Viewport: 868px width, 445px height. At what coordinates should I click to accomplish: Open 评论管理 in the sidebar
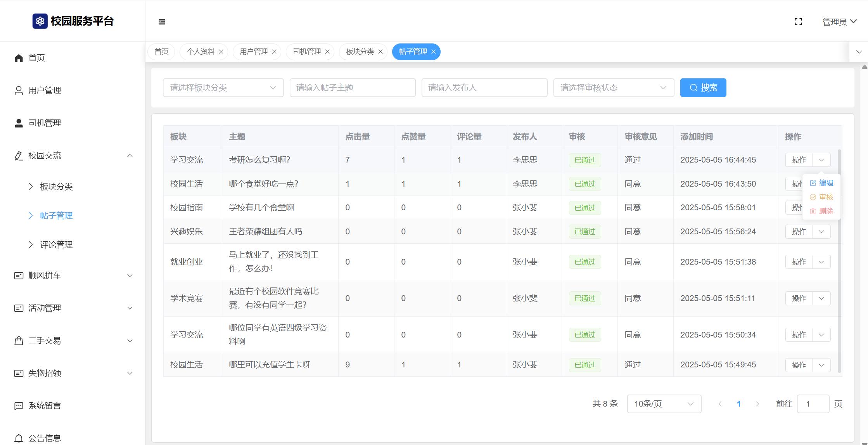(x=56, y=245)
